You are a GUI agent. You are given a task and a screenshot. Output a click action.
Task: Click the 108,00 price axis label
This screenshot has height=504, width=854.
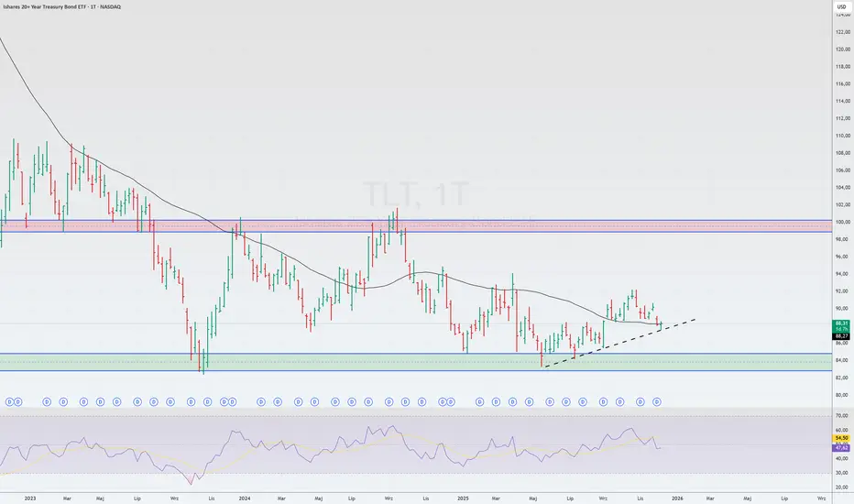843,153
